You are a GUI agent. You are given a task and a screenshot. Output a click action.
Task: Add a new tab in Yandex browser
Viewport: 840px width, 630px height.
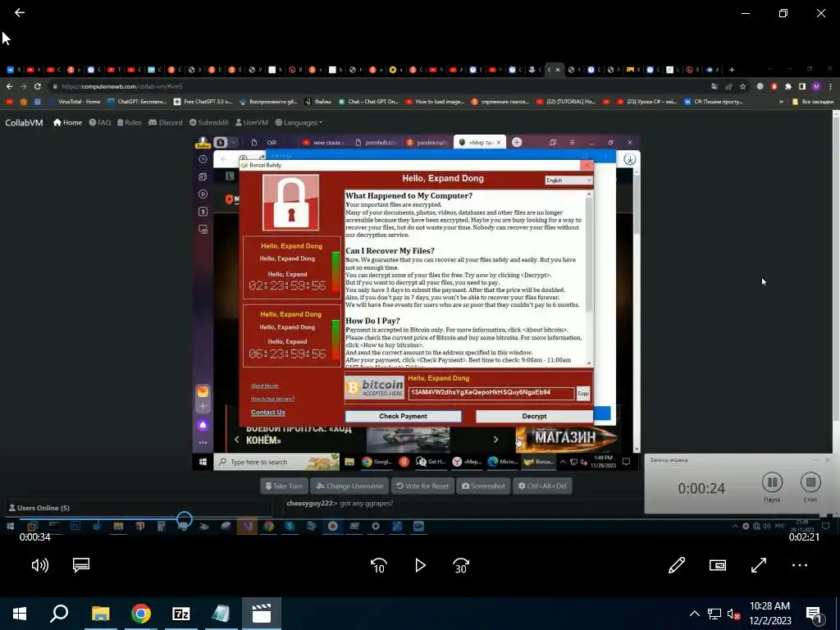(517, 142)
